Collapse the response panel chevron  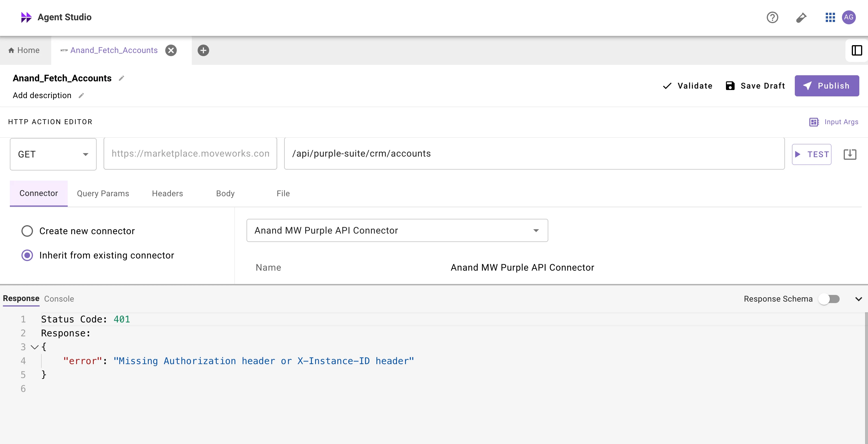[858, 299]
